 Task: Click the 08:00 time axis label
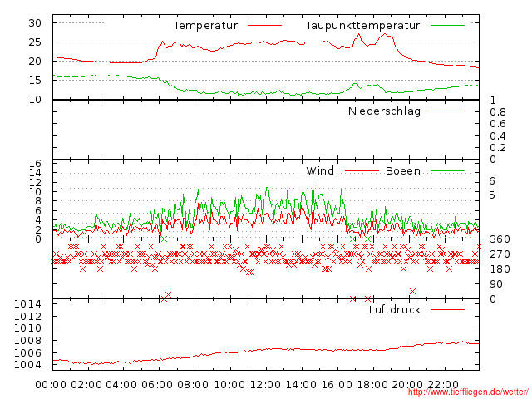(x=193, y=385)
